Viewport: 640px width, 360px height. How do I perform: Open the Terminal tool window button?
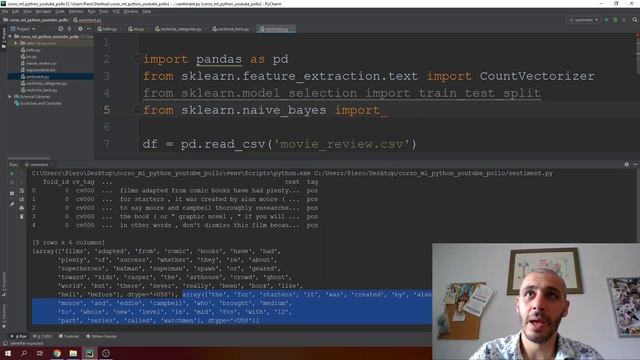69,336
